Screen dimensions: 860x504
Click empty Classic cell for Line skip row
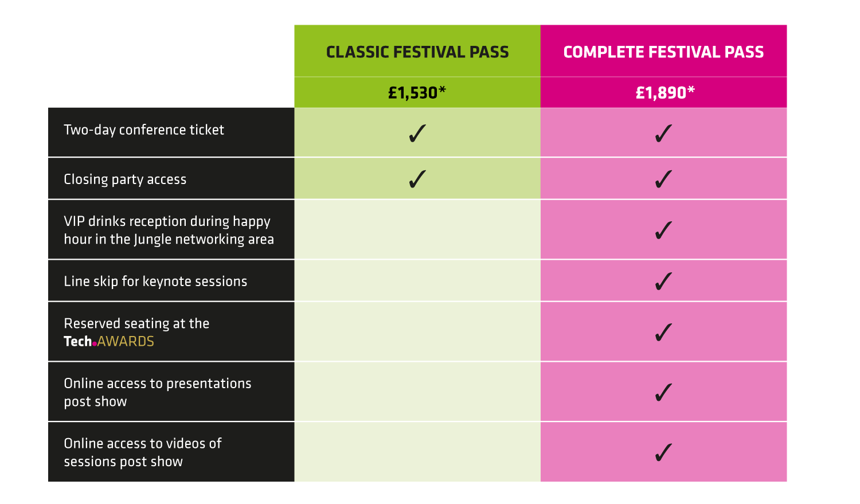(x=417, y=281)
